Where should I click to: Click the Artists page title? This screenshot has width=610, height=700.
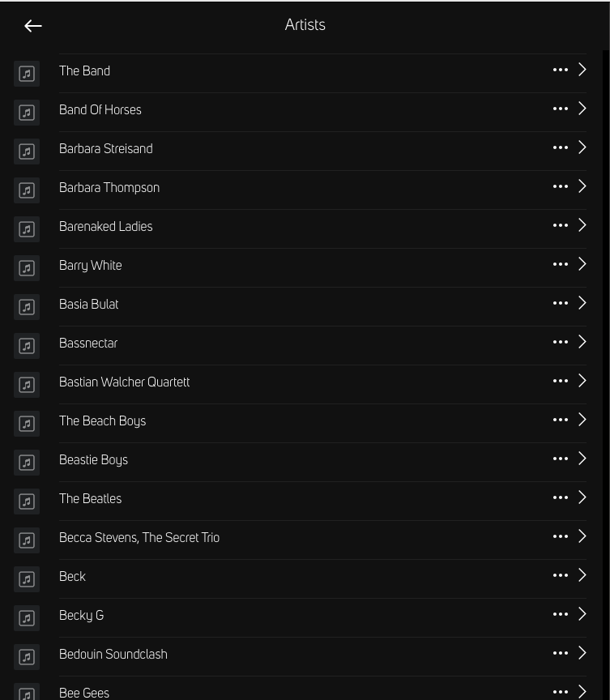[x=305, y=25]
